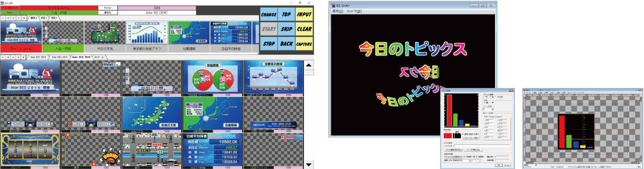
Task: Click the Format field showing 1080i
Action: coord(157,8)
